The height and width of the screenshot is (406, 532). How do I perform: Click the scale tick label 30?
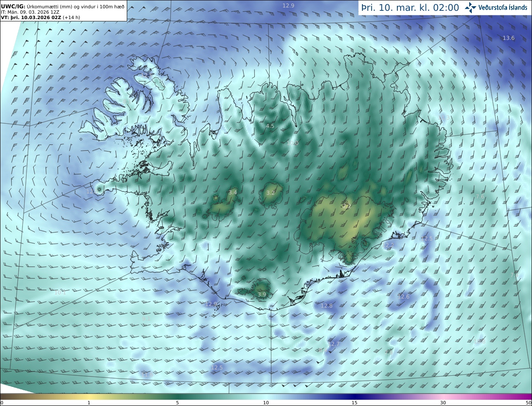point(443,403)
